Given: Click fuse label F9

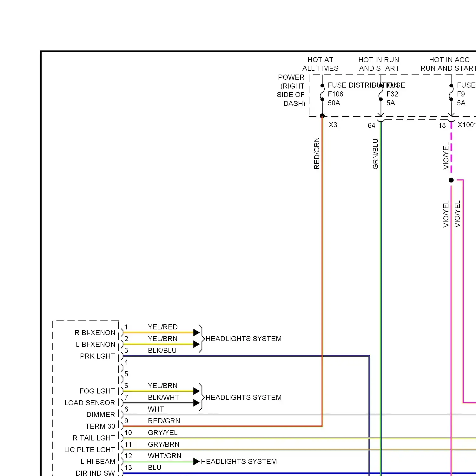Looking at the screenshot, I should tap(461, 94).
